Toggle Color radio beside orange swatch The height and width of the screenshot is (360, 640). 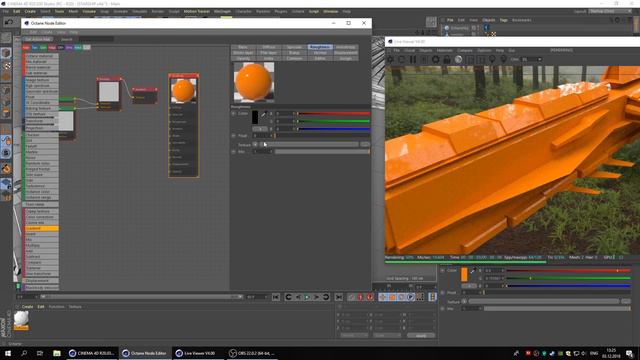pos(442,270)
